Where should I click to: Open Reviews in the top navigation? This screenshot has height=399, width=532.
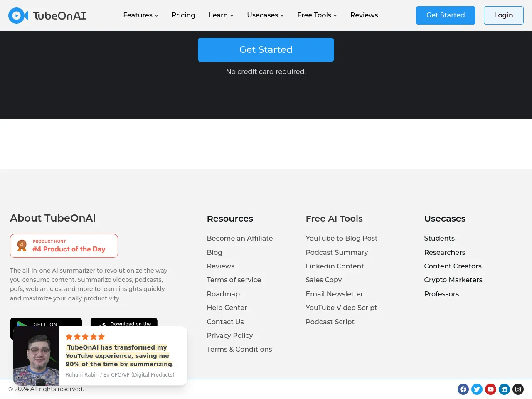tap(364, 15)
